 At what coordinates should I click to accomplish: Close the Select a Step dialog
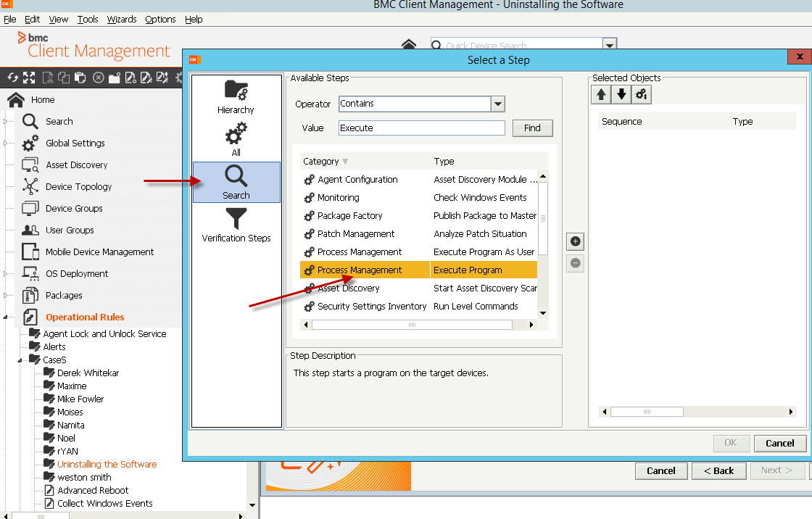click(800, 57)
